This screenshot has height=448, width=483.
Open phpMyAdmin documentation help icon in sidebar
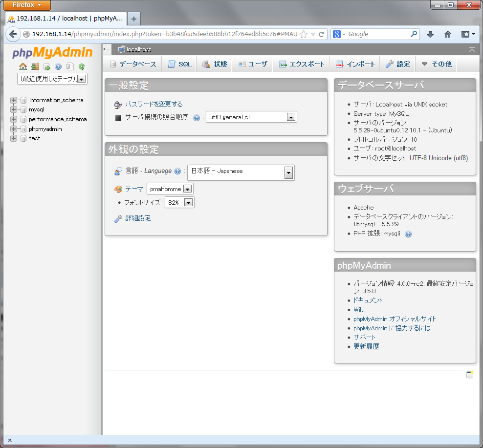[x=58, y=66]
